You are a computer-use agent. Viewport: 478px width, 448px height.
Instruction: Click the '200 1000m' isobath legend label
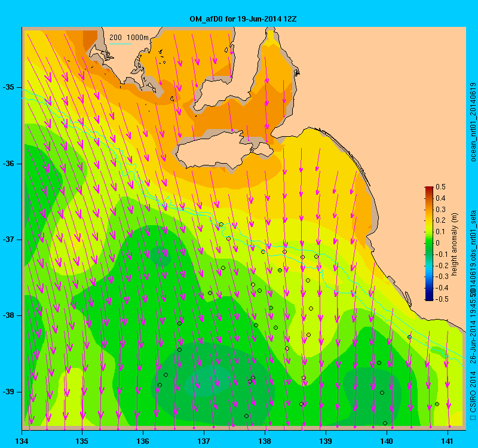pos(129,38)
